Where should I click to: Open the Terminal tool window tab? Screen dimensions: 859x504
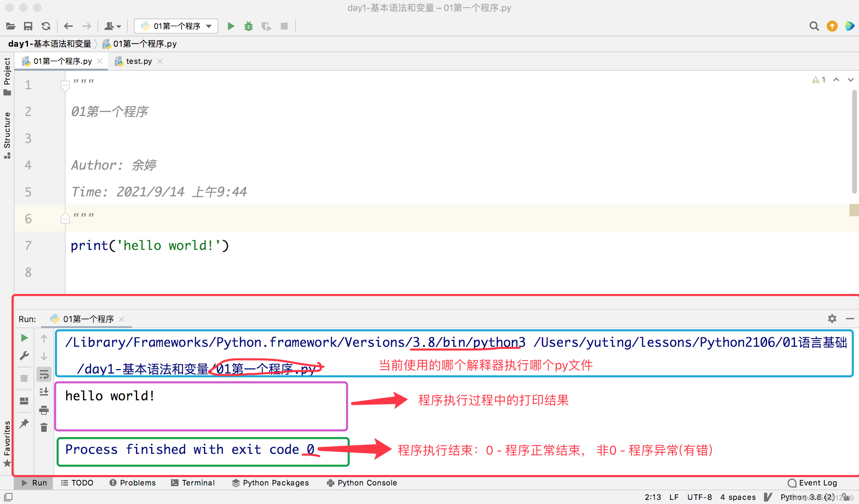pyautogui.click(x=193, y=483)
